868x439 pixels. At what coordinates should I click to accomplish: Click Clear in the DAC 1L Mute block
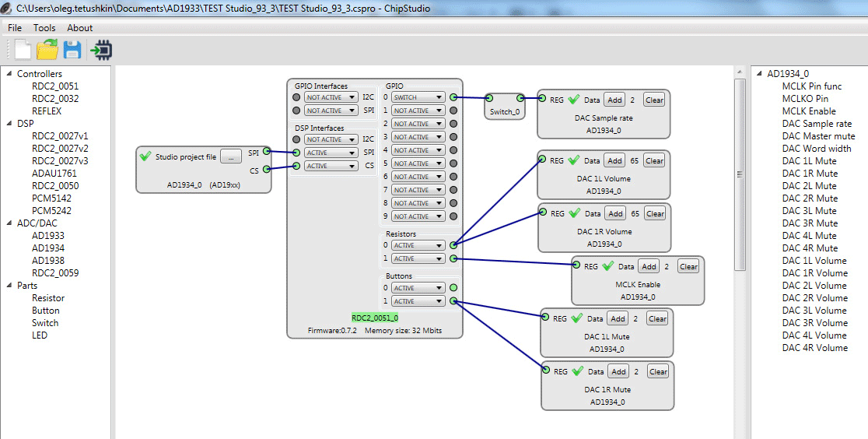(657, 318)
